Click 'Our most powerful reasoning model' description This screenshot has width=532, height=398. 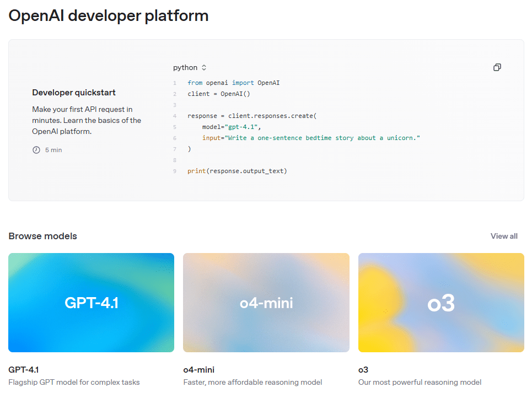[420, 383]
